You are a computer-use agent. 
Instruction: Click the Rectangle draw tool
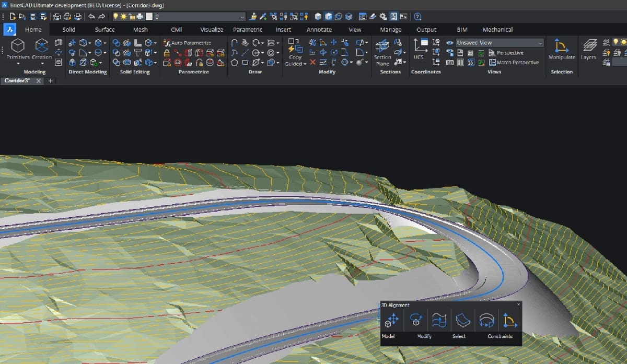[245, 63]
